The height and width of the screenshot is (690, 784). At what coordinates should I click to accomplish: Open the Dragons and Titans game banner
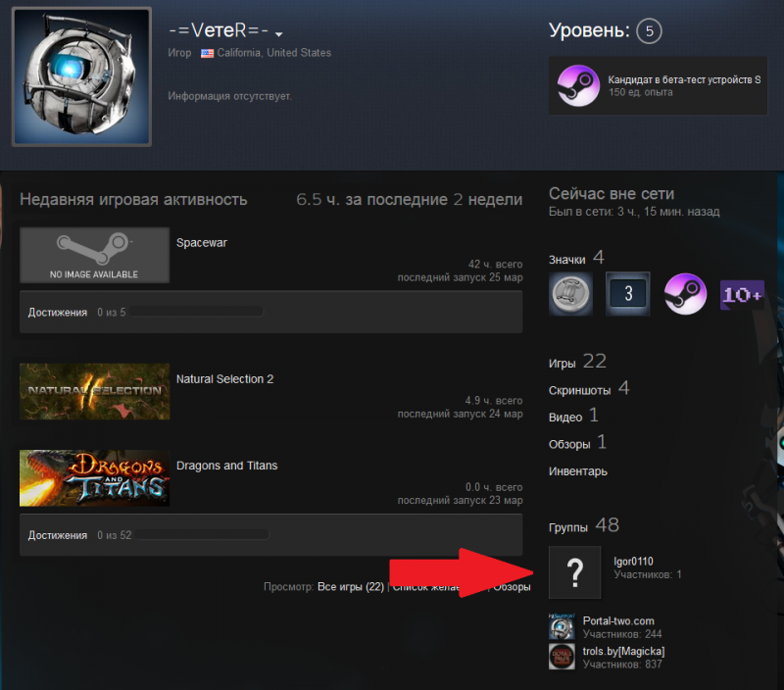pyautogui.click(x=94, y=478)
